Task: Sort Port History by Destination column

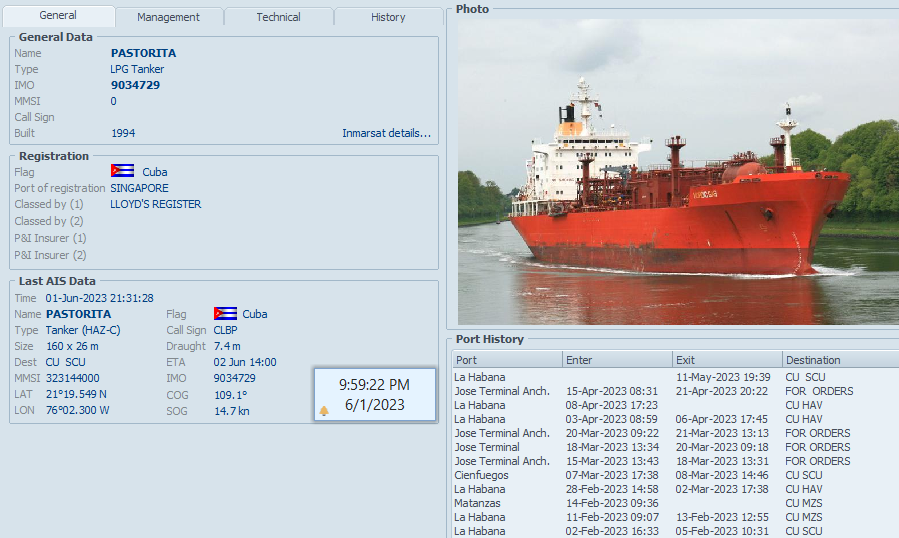Action: pos(841,360)
